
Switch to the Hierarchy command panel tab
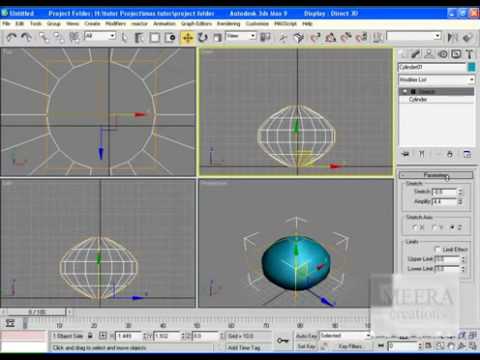tap(429, 54)
